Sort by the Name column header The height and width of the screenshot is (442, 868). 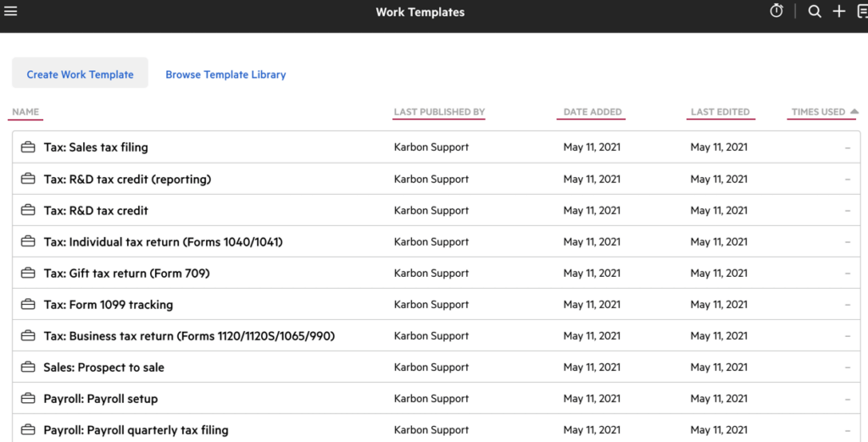point(25,112)
